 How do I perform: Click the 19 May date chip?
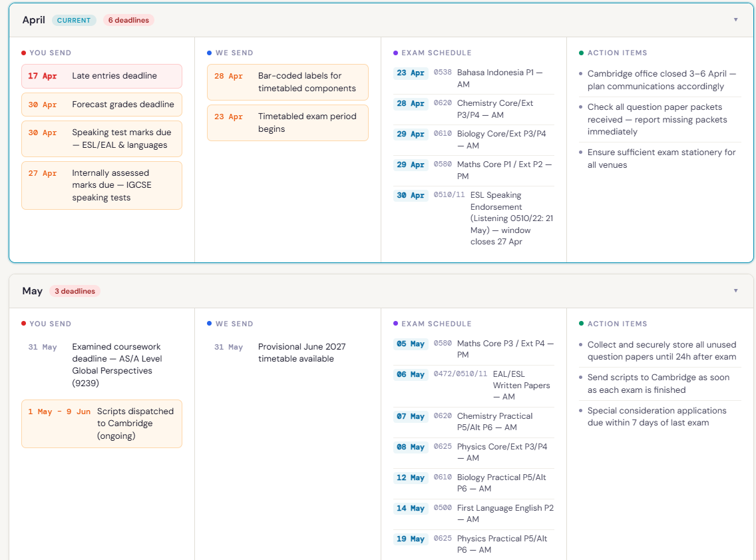(x=411, y=539)
